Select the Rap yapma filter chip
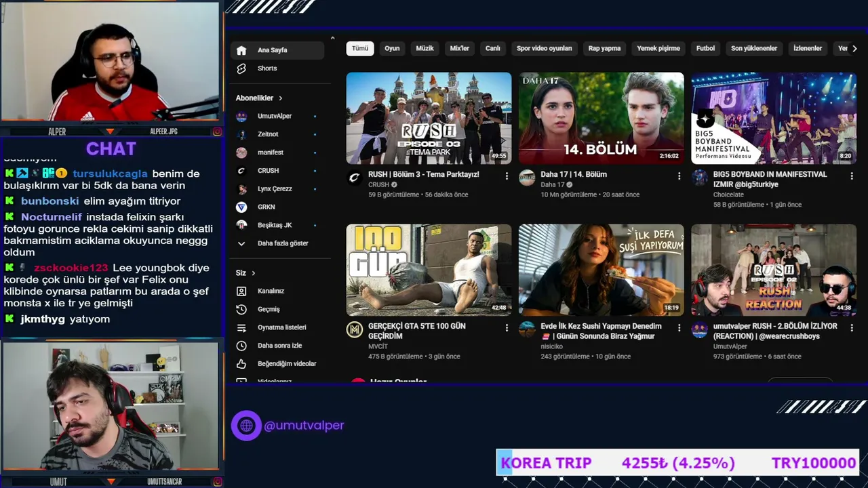Screen dimensions: 868x488 (604, 49)
